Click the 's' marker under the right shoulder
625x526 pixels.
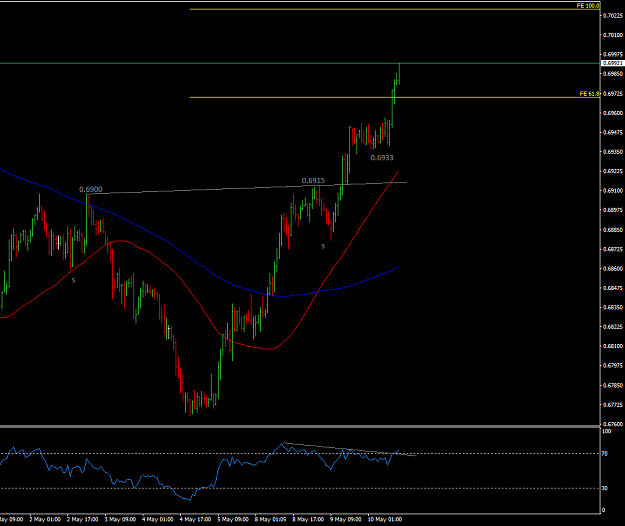(x=323, y=246)
